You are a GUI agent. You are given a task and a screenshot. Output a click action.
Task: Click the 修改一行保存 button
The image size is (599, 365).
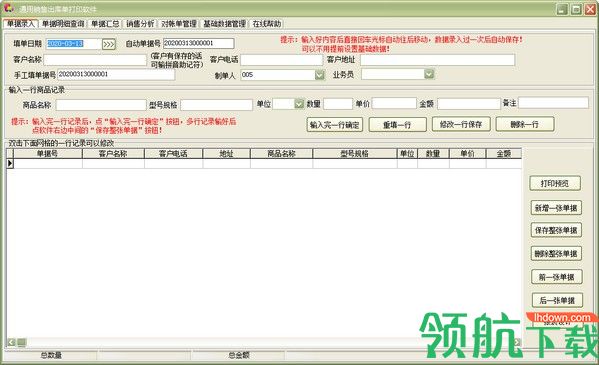461,124
